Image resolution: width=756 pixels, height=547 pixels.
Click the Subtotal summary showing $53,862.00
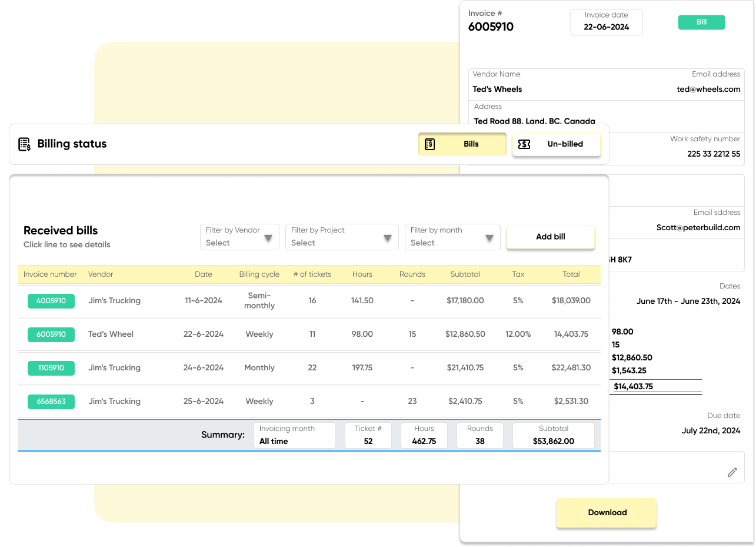[553, 435]
